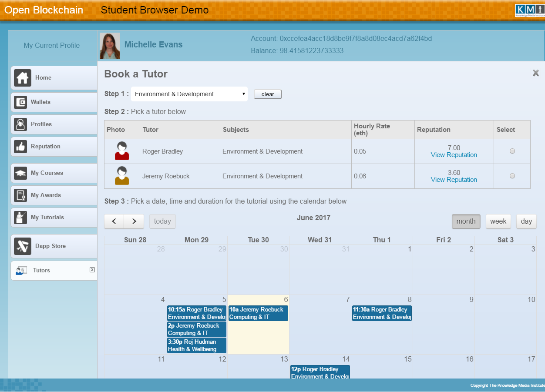Screen dimensions: 545x392
Task: Switch calendar to day view
Action: click(x=526, y=221)
